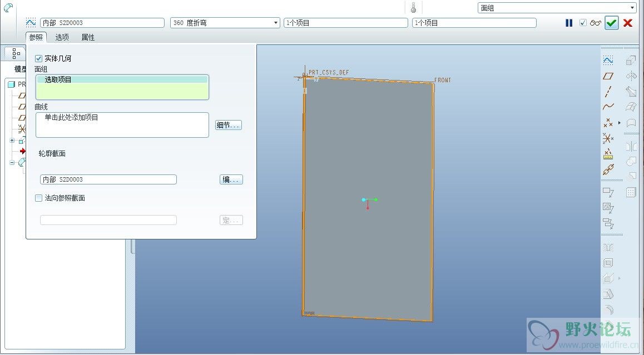Click the 单击此处添加项目 curve collector
Screen dimensions: 644x355
(x=122, y=125)
